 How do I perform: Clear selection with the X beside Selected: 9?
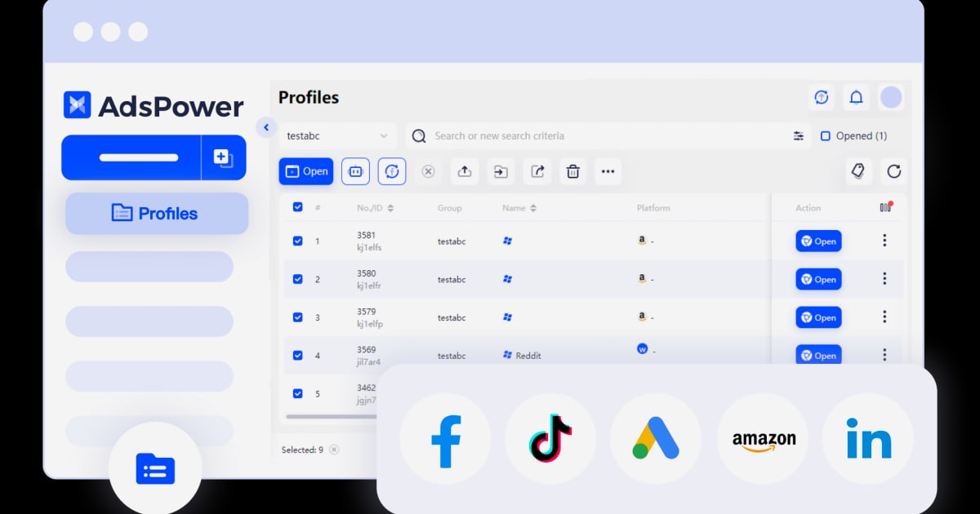click(x=334, y=450)
